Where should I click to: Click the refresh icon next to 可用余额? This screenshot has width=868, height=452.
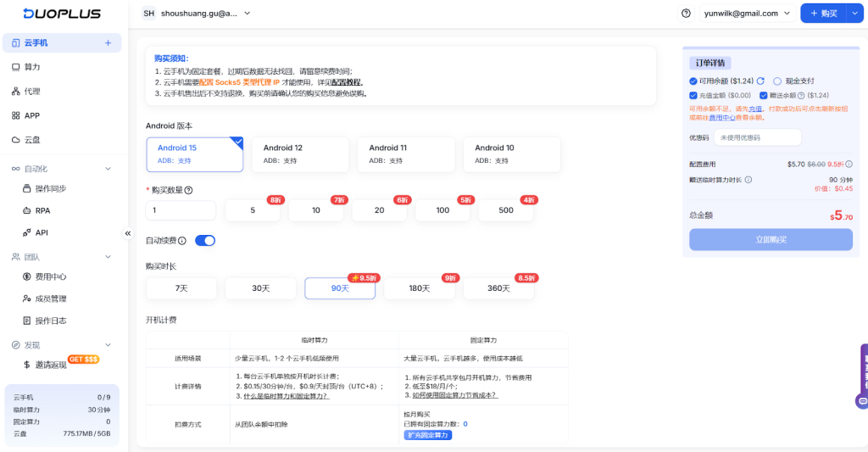760,81
